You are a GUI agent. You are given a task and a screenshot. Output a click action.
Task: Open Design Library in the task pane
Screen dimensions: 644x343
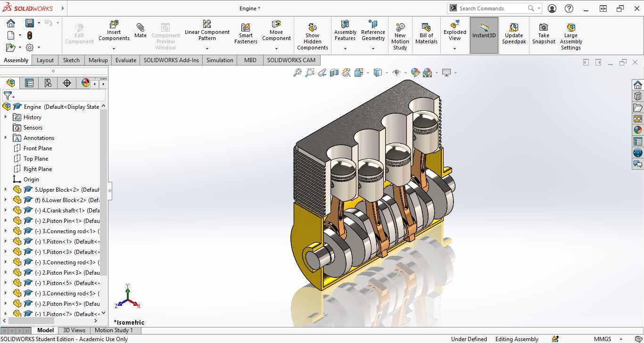638,96
